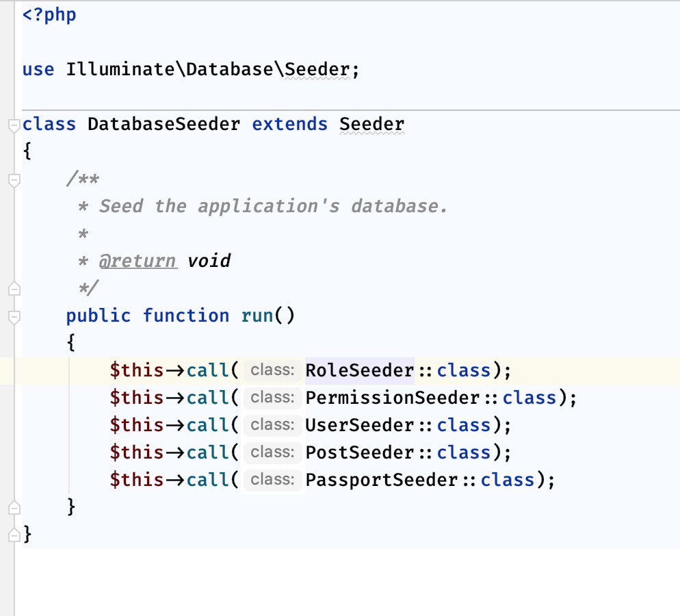
Task: Click fold end marker at run() closing brace
Action: [14, 508]
